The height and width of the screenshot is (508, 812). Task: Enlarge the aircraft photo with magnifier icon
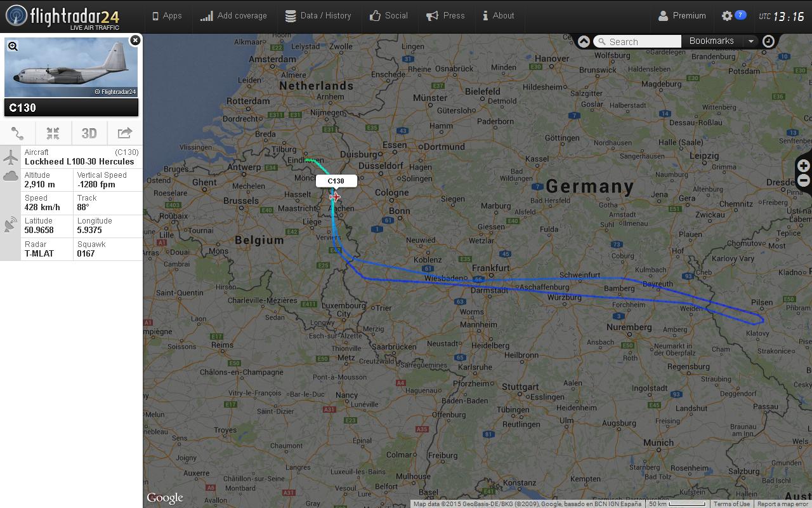coord(13,46)
